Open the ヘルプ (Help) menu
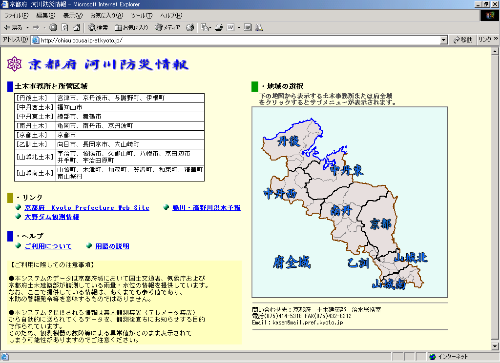Viewport: 500px width, 363px height. (x=171, y=16)
